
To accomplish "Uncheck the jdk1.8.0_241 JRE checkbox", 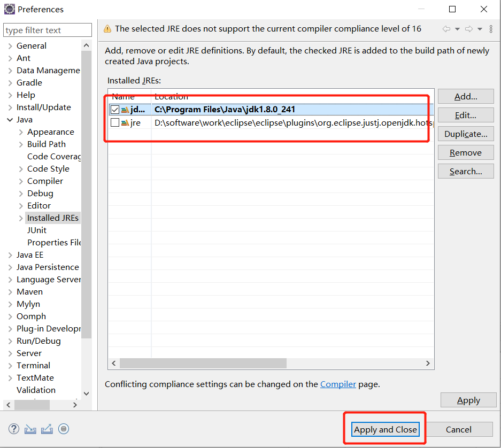I will coord(115,110).
